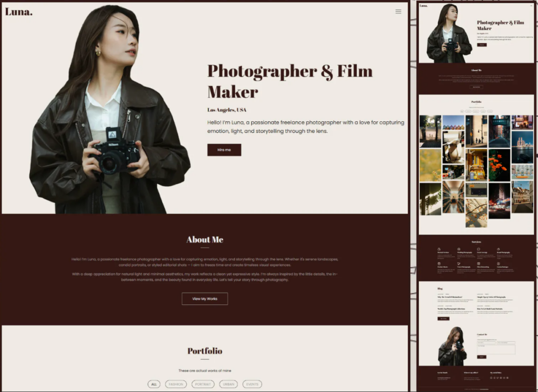Click the Blog heading in the preview
This screenshot has height=392, width=538.
(x=440, y=289)
